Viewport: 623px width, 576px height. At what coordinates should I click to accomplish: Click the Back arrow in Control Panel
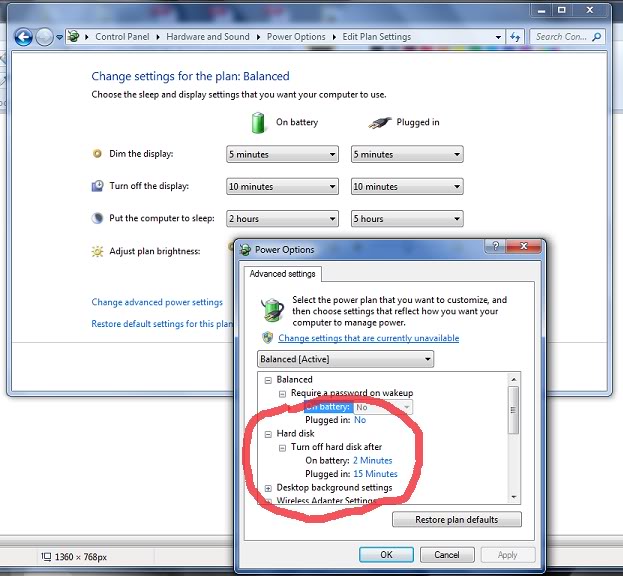(23, 38)
